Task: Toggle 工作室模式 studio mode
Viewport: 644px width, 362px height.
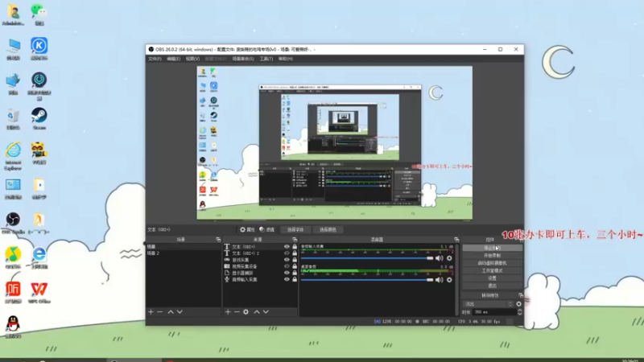Action: tap(492, 270)
